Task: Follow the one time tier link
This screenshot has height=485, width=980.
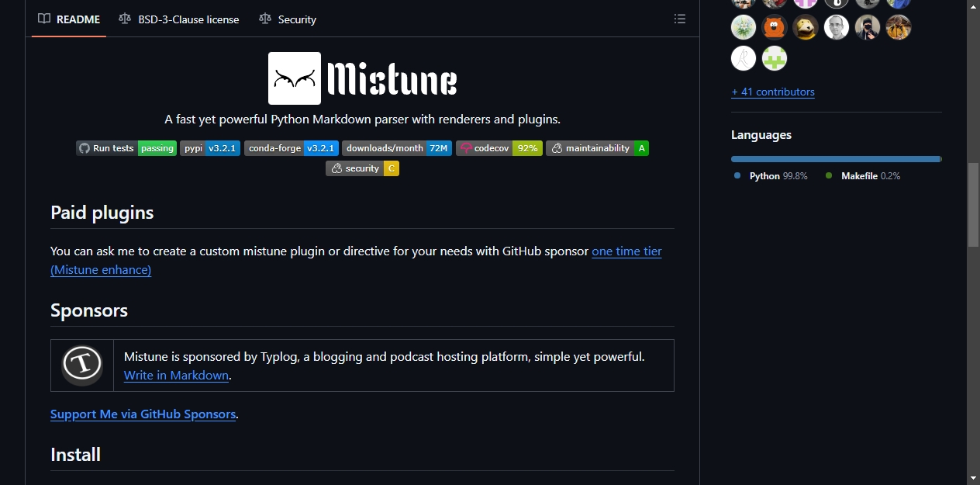Action: tap(626, 251)
